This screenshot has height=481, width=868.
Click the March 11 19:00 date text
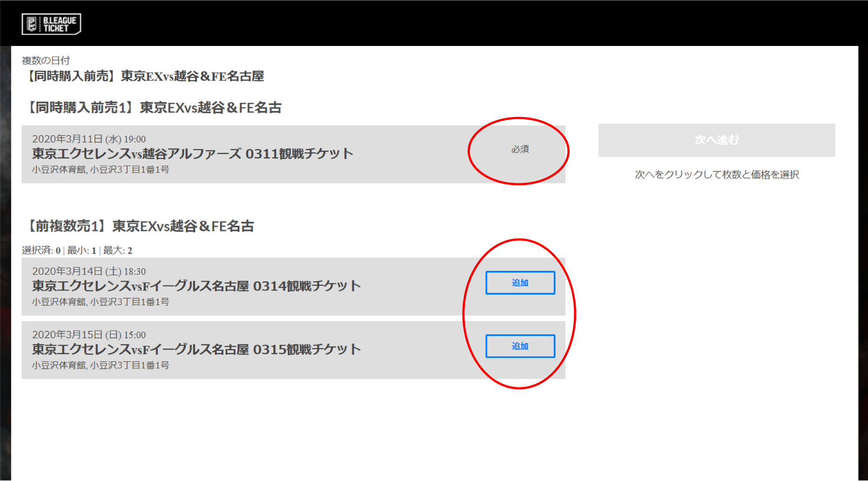click(89, 139)
